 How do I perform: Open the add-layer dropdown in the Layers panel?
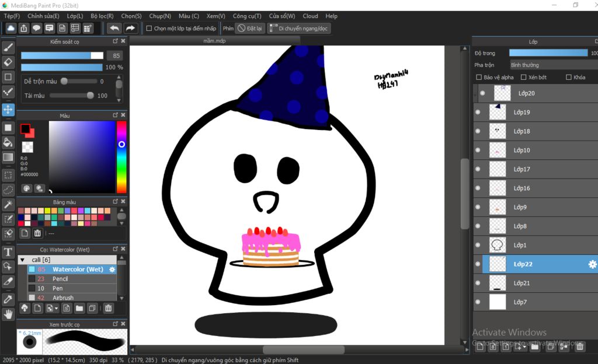(x=520, y=346)
